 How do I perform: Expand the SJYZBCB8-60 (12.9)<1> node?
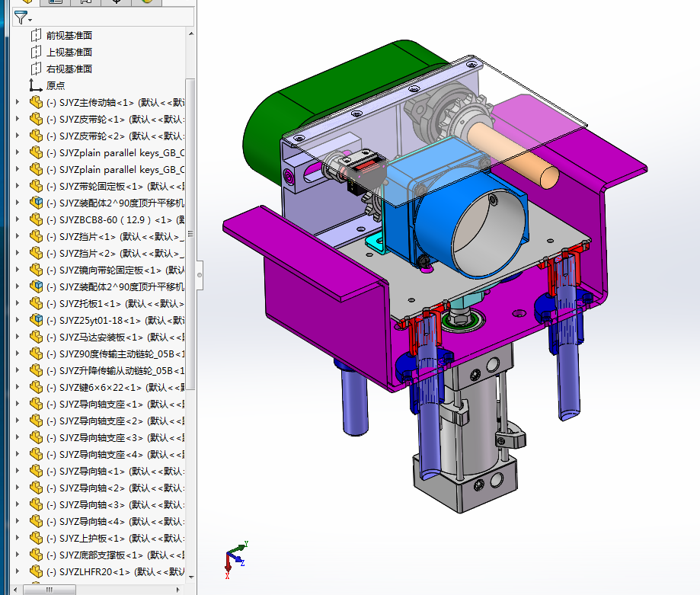18,219
